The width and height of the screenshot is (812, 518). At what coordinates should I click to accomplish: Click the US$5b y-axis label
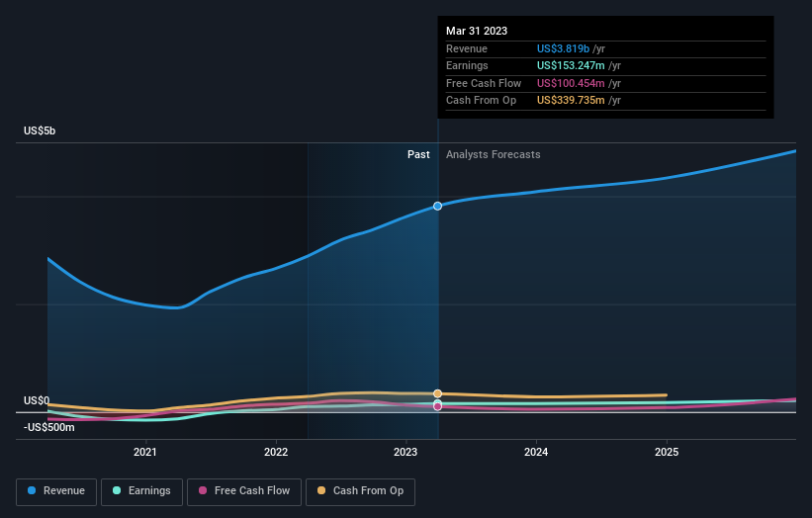click(x=40, y=130)
